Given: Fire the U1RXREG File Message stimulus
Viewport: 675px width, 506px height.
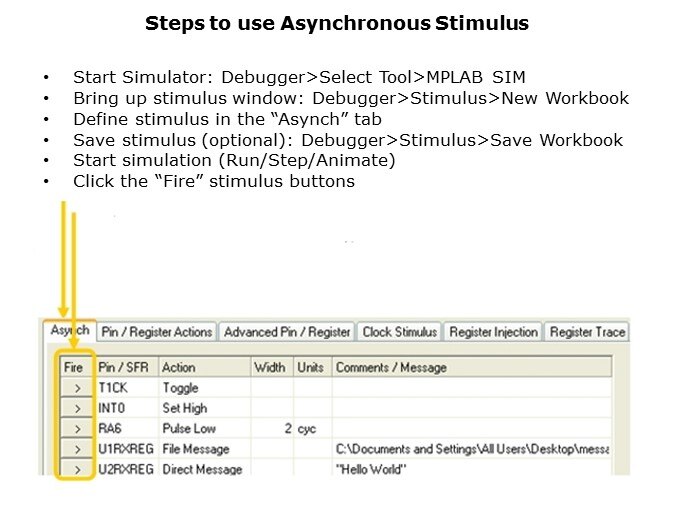Looking at the screenshot, I should tap(73, 449).
